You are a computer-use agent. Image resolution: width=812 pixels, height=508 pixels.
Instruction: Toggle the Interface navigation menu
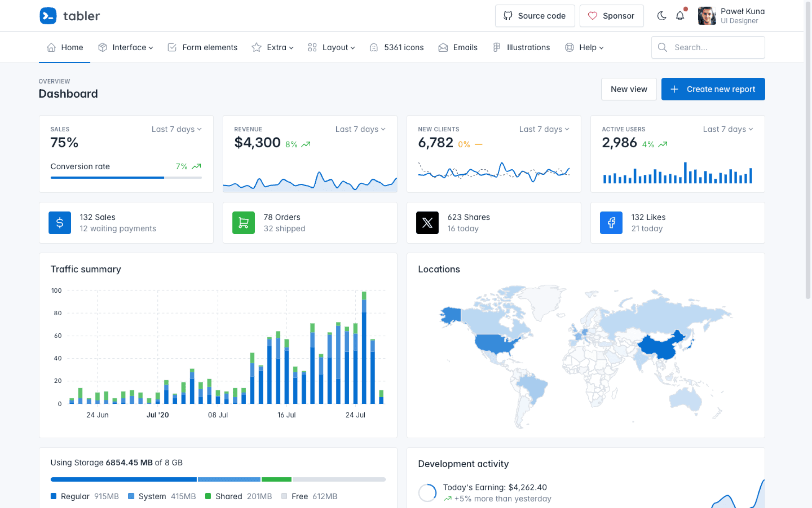tap(125, 48)
